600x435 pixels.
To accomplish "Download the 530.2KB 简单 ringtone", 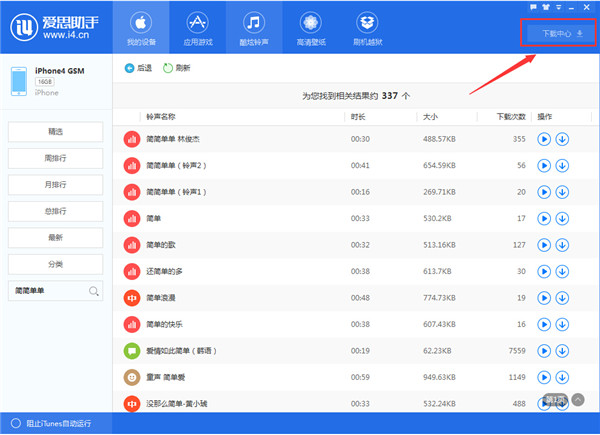I will tap(562, 218).
